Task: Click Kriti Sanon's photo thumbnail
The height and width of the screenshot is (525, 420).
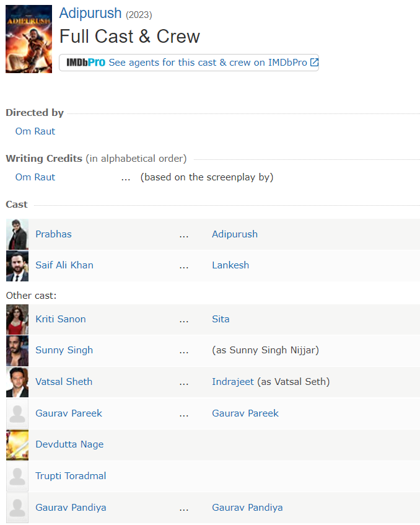Action: 17,319
